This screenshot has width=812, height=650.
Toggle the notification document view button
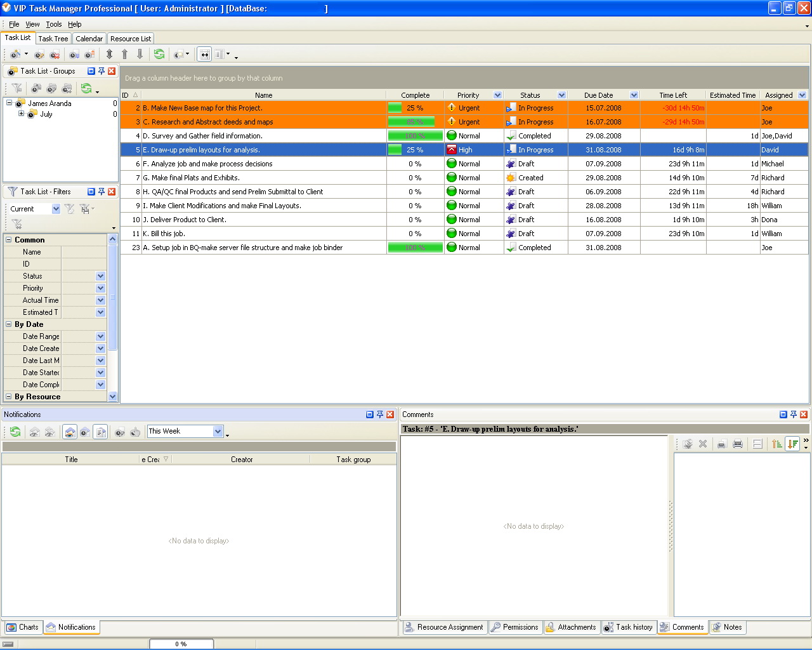pos(101,432)
